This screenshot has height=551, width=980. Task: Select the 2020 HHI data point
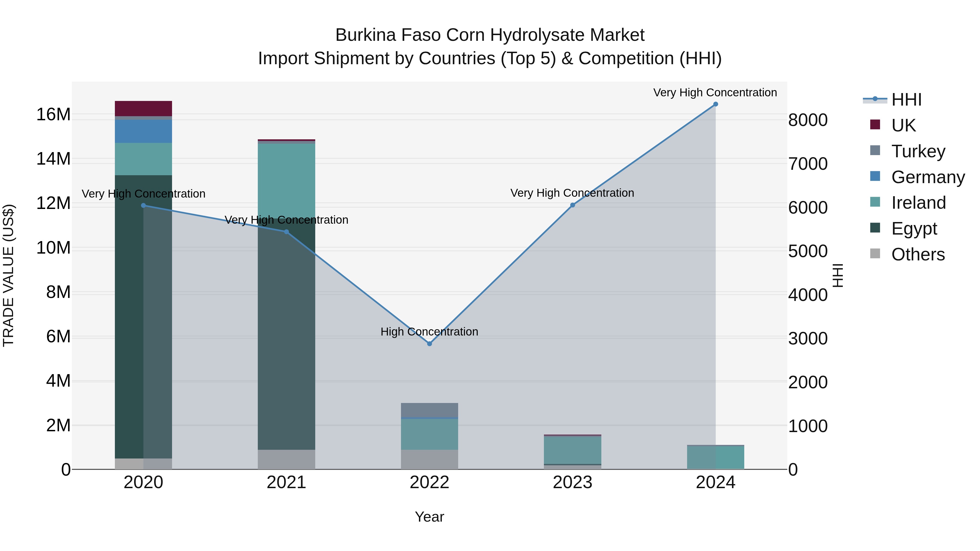pyautogui.click(x=143, y=205)
